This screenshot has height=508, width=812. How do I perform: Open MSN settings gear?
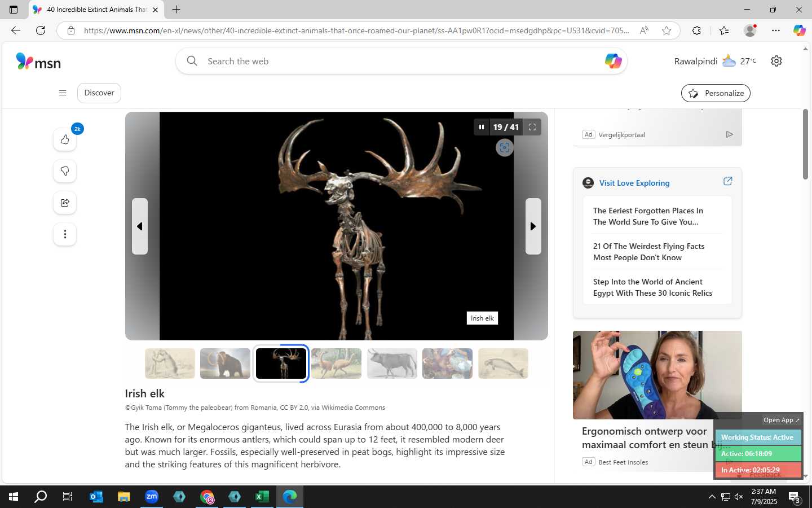point(776,61)
